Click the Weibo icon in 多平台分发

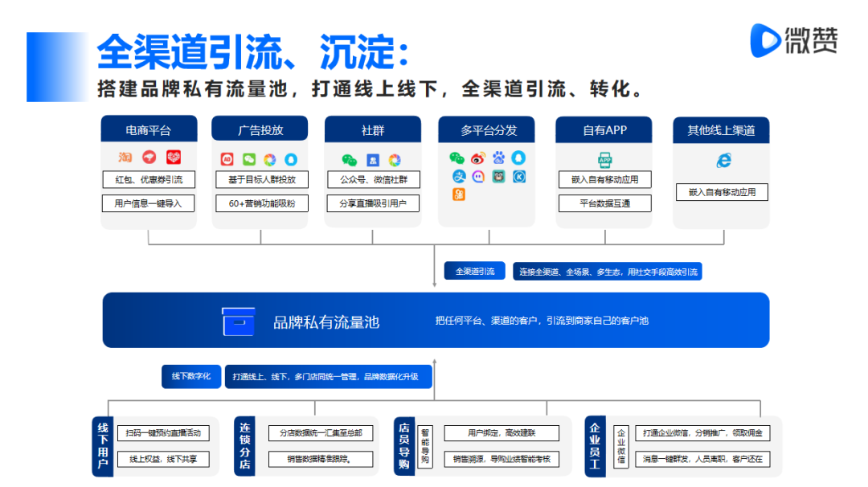(478, 158)
